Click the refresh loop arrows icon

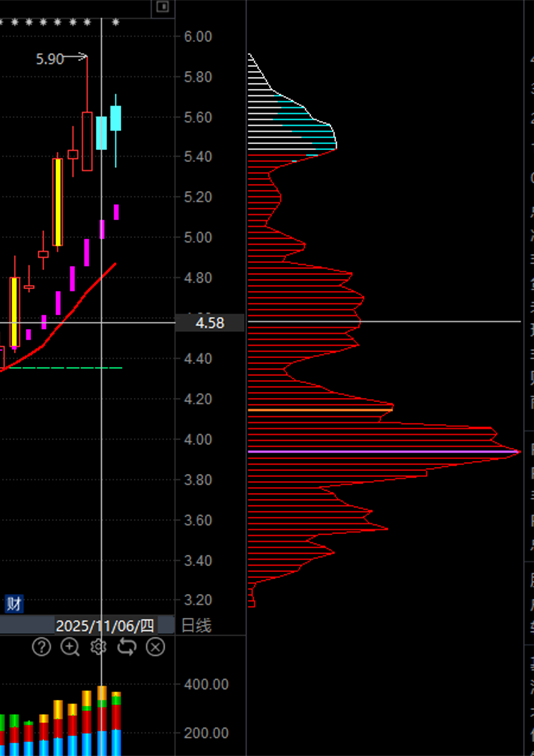pyautogui.click(x=127, y=647)
